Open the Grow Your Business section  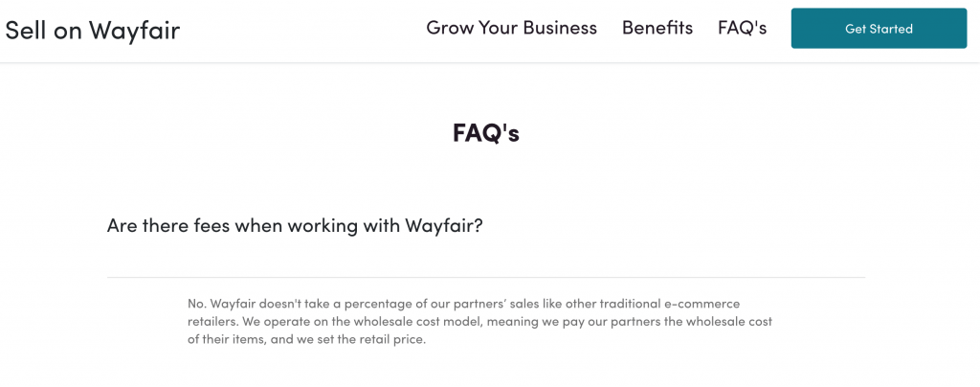(511, 28)
